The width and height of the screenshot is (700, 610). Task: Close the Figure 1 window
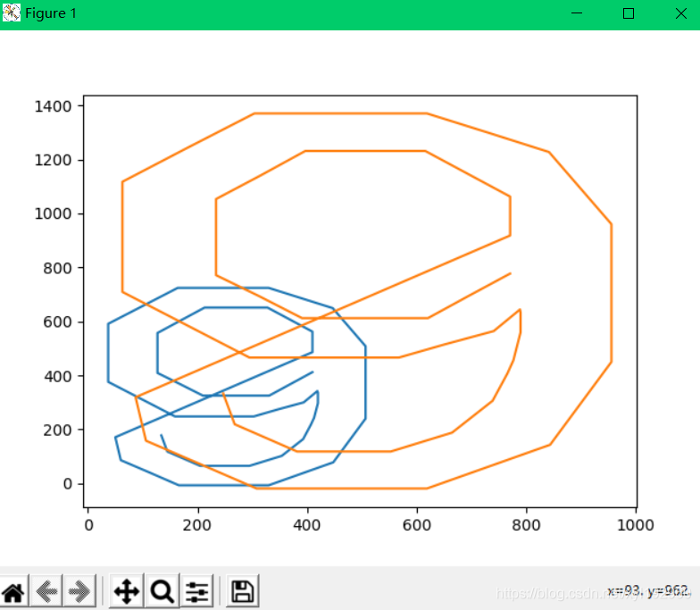click(x=680, y=13)
